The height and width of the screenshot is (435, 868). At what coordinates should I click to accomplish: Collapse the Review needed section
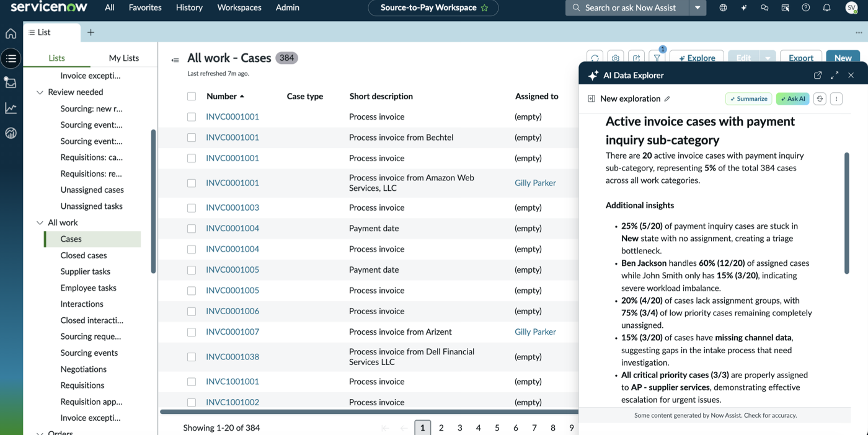pyautogui.click(x=40, y=92)
